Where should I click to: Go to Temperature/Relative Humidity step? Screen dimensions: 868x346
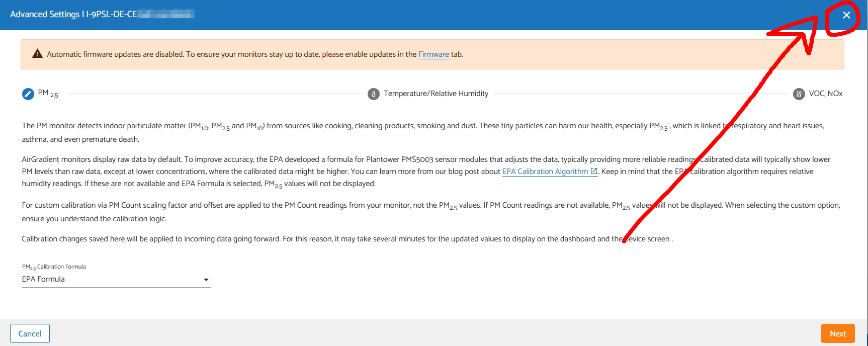436,94
